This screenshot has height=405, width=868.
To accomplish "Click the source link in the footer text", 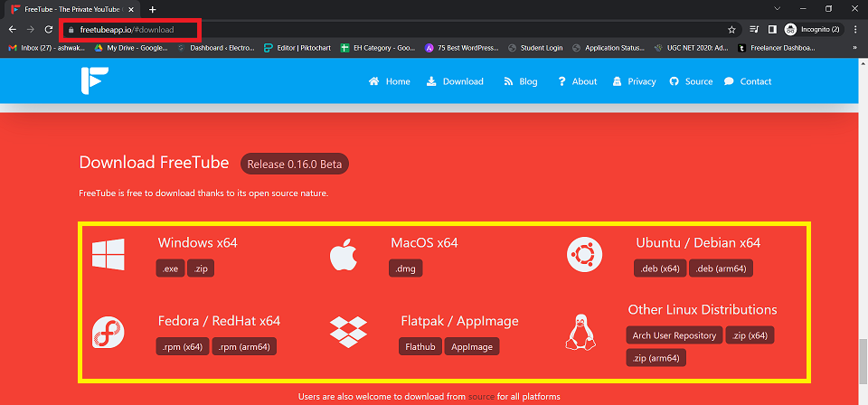I will pyautogui.click(x=481, y=396).
